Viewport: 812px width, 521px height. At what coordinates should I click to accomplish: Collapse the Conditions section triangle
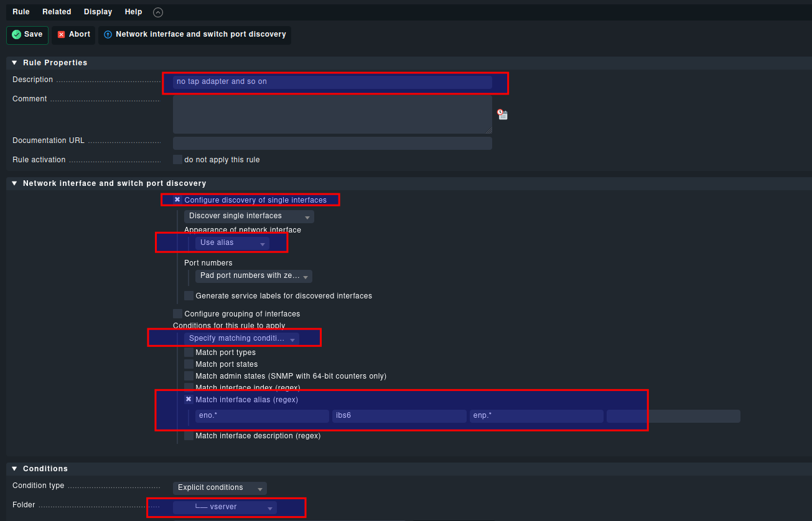pyautogui.click(x=14, y=469)
